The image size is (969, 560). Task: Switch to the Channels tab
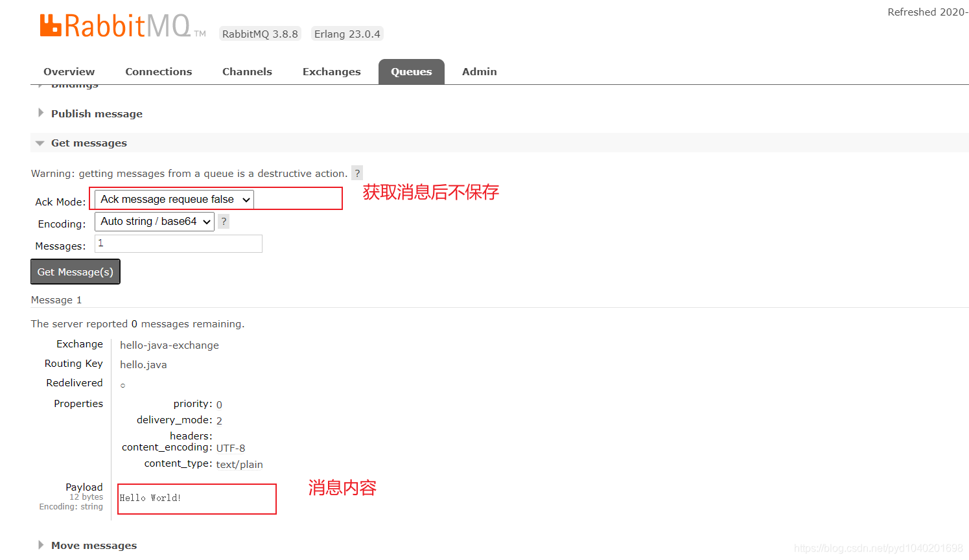[247, 72]
